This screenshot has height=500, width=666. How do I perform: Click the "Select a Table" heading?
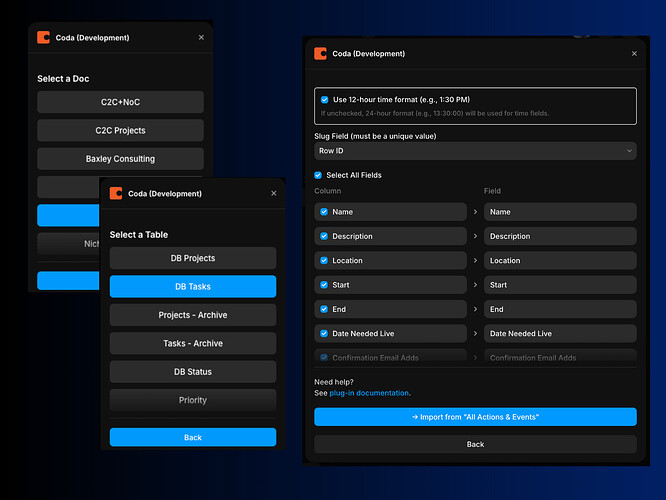[138, 234]
